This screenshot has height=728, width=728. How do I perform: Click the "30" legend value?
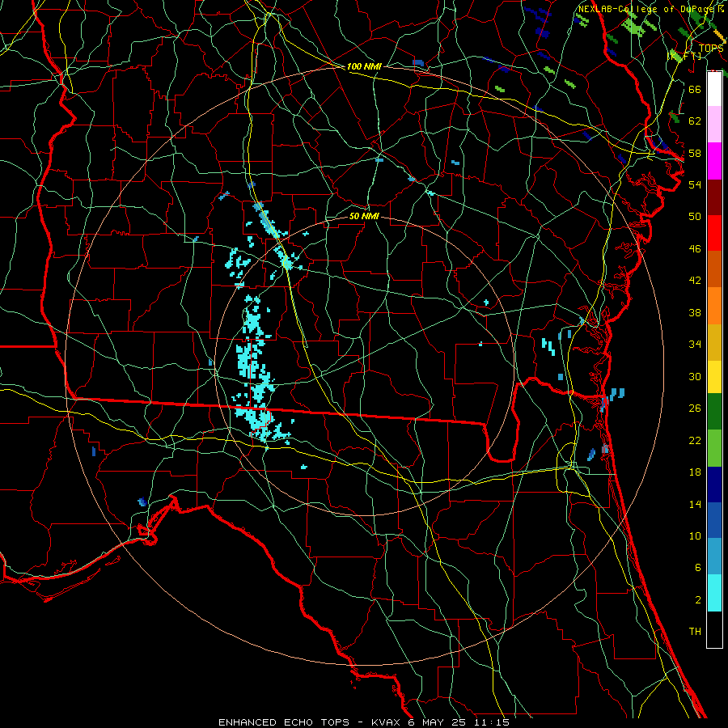695,376
